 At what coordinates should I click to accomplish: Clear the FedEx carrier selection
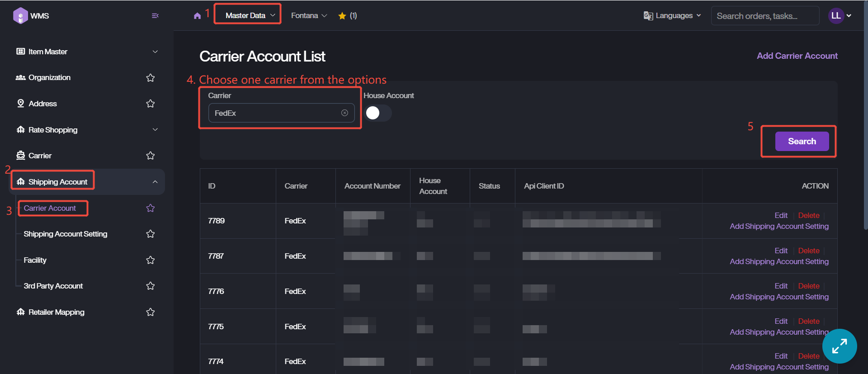coord(344,113)
